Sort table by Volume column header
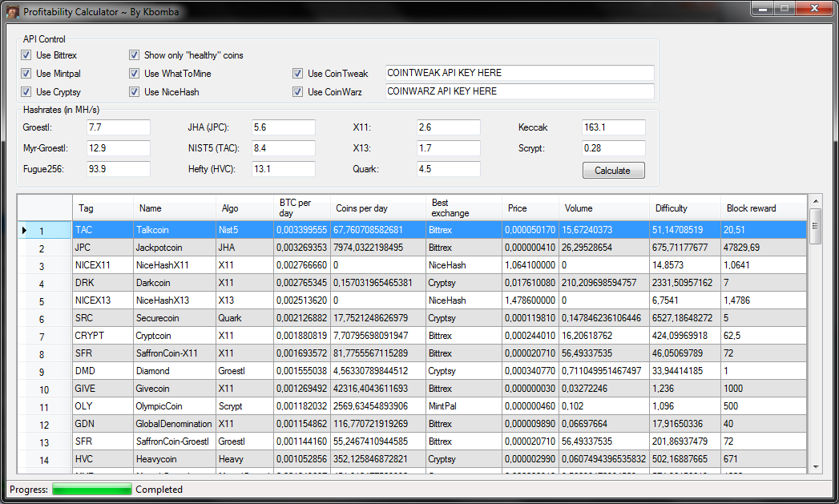 (603, 208)
